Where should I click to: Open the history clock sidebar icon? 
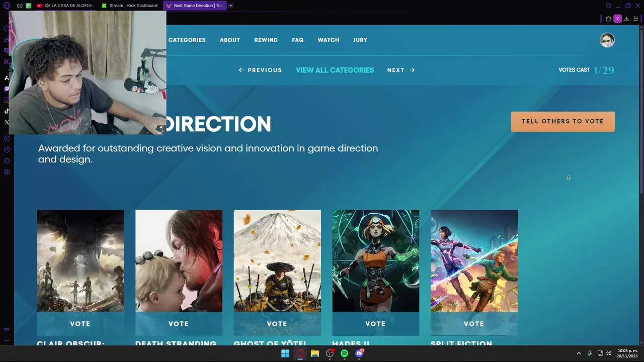pyautogui.click(x=7, y=150)
